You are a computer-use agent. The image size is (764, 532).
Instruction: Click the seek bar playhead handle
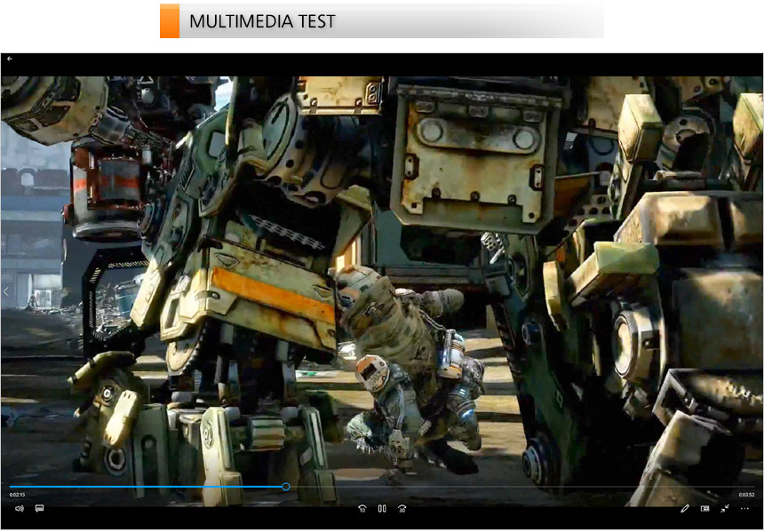(x=286, y=487)
